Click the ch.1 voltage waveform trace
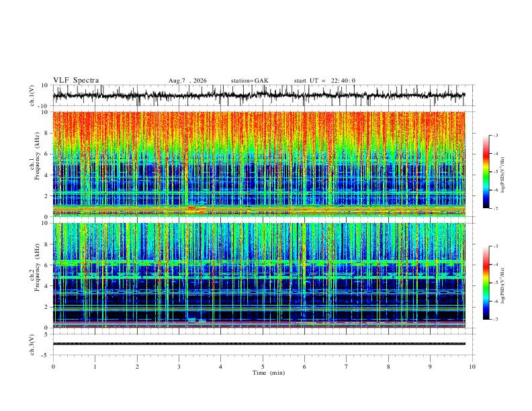This screenshot has width=532, height=411. pos(259,95)
